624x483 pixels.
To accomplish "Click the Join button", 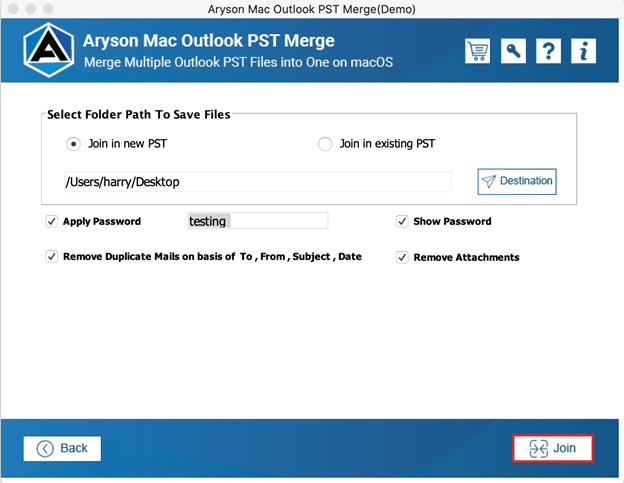I will tap(553, 448).
